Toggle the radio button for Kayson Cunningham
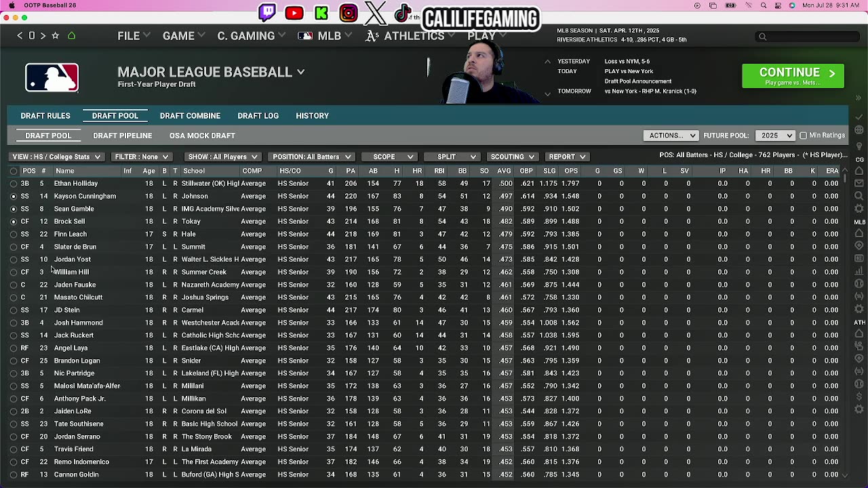This screenshot has height=488, width=868. 14,197
